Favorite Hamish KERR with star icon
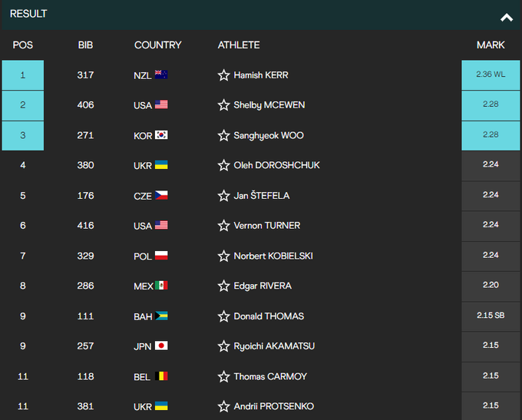Screen dimensions: 522x420 tap(224, 75)
